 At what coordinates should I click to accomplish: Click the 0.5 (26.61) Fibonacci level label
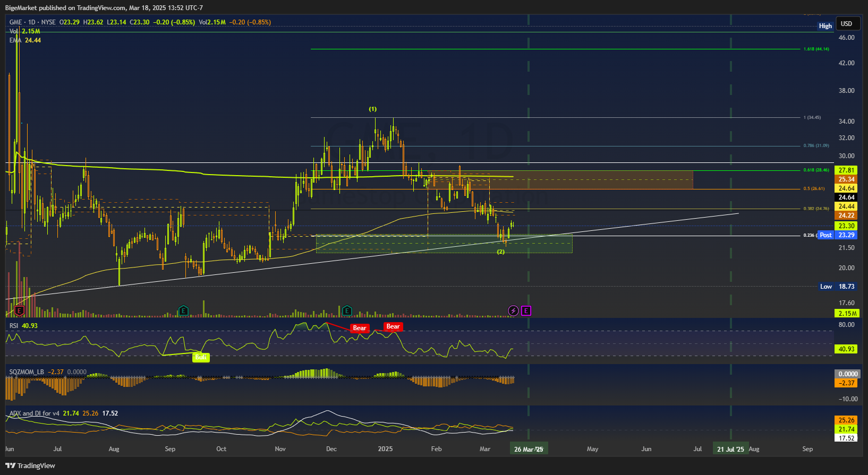click(814, 188)
